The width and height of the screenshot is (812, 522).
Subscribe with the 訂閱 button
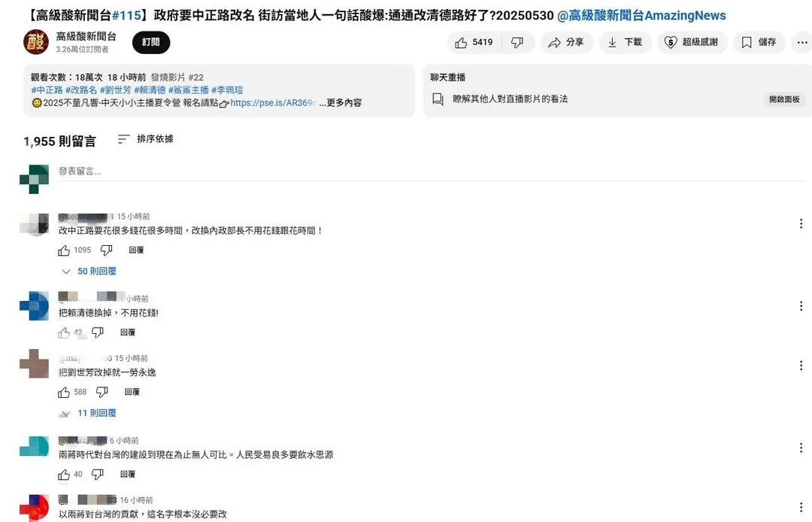150,42
